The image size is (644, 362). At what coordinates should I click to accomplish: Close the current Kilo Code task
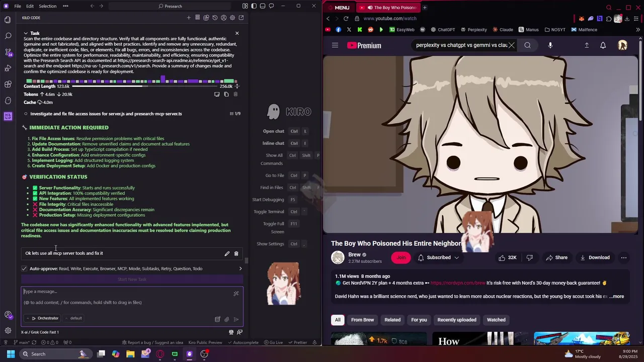[x=237, y=33]
